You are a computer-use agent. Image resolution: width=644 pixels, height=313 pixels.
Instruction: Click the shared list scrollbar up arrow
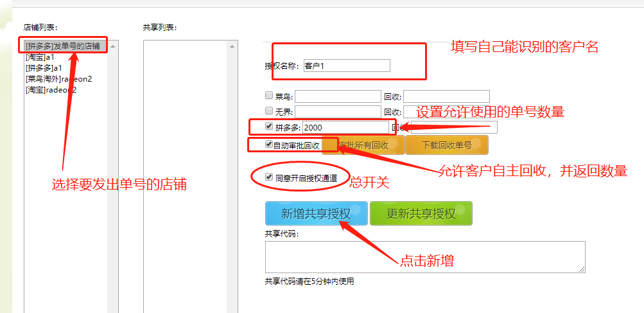click(233, 46)
